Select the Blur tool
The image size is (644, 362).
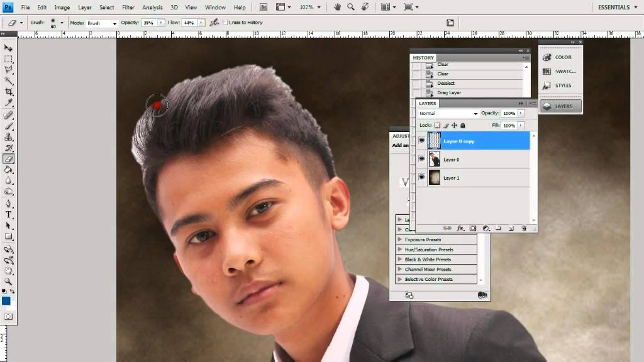pyautogui.click(x=8, y=180)
